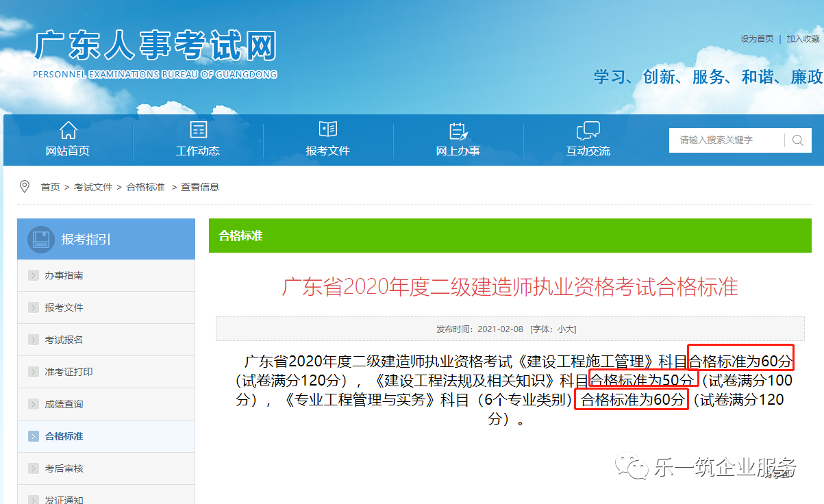Screen dimensions: 824x504
Task: Open 准考证打印 in the sidebar
Action: click(68, 372)
